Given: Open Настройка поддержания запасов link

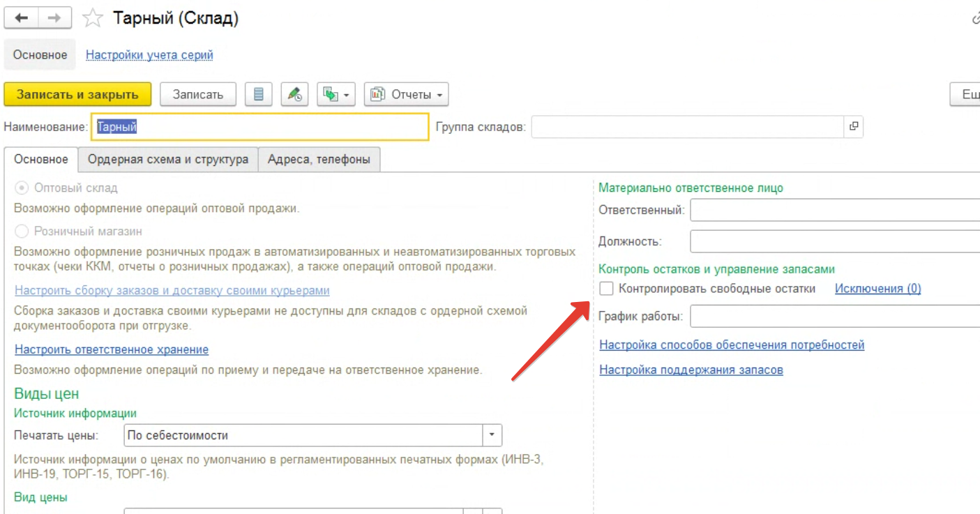Looking at the screenshot, I should coord(691,370).
